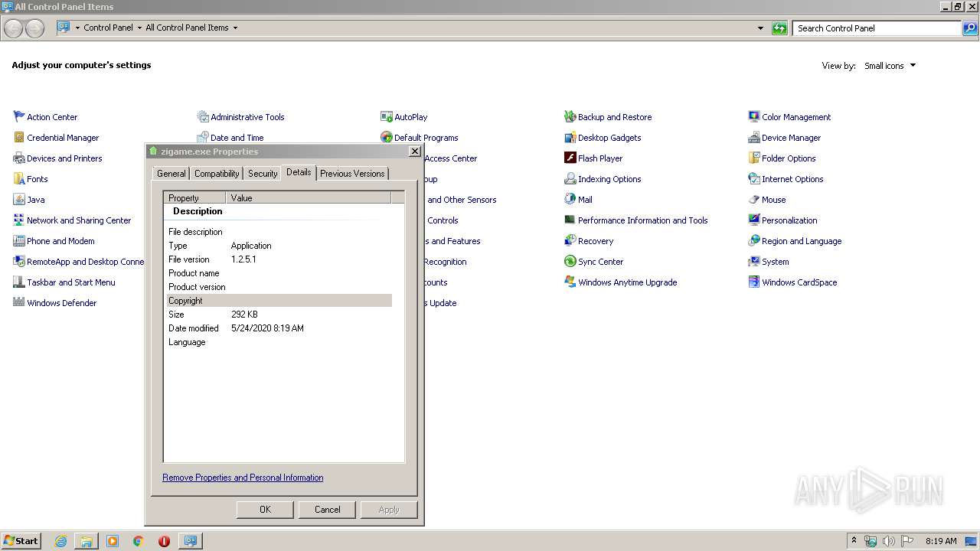Expand arrow before Control Panel breadcrumb
980x551 pixels.
(x=77, y=28)
